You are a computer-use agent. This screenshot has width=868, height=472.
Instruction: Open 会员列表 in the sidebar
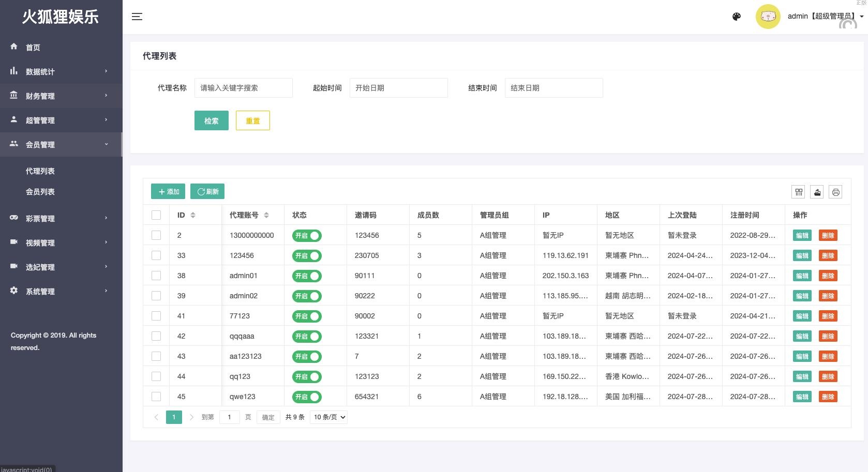tap(40, 192)
